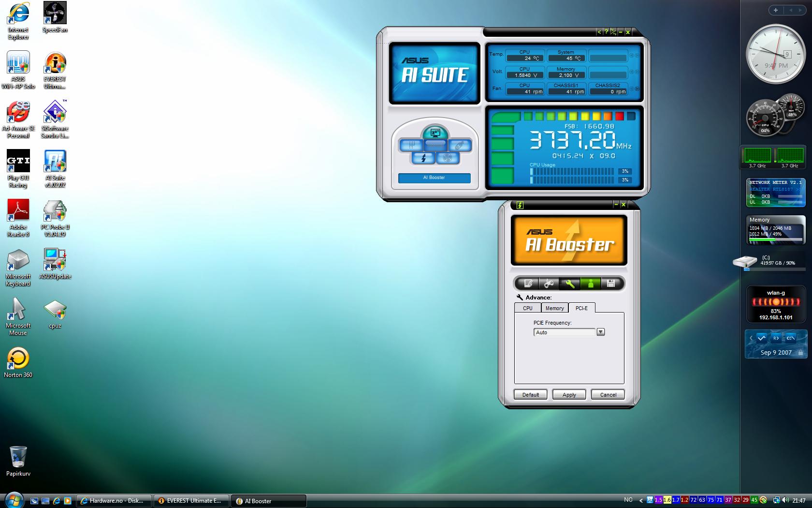Click the CPU meter gauge gadget
812x508 pixels.
774,114
